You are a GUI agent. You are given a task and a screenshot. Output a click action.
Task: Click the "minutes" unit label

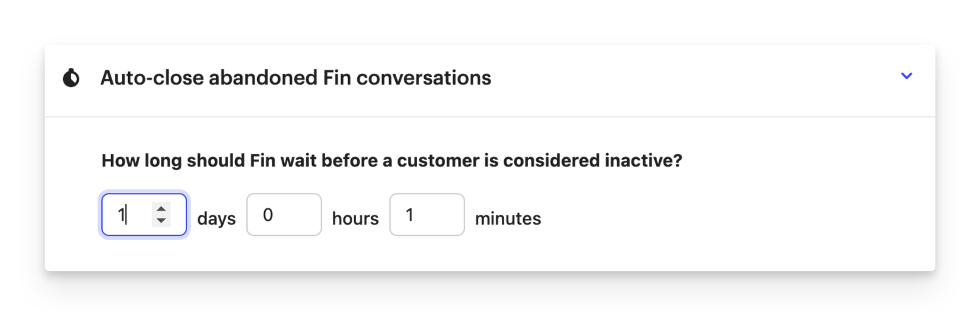point(508,219)
